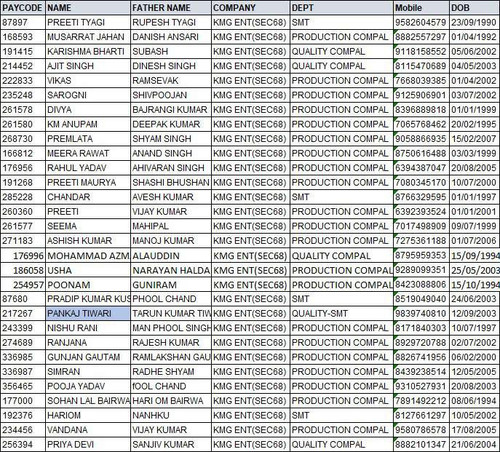Image resolution: width=500 pixels, height=452 pixels.
Task: Select father name BAJRANGI KUMAR
Action: [171, 110]
